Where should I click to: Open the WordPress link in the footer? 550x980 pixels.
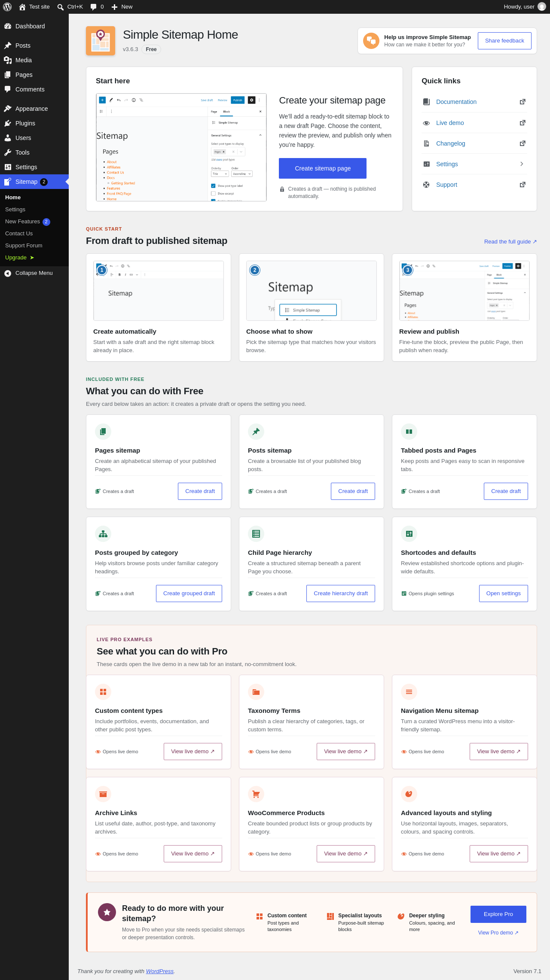click(x=160, y=971)
